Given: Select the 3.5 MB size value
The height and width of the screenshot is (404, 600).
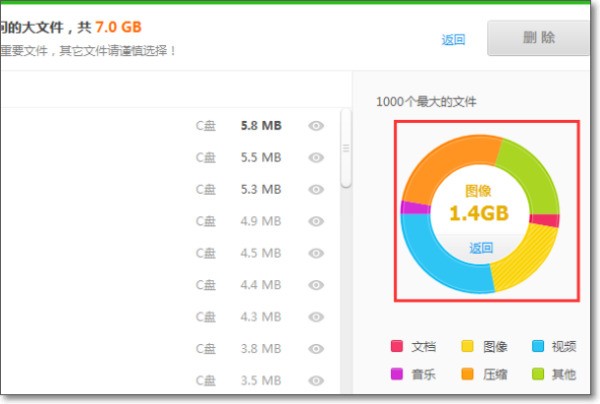Looking at the screenshot, I should click(x=261, y=381).
